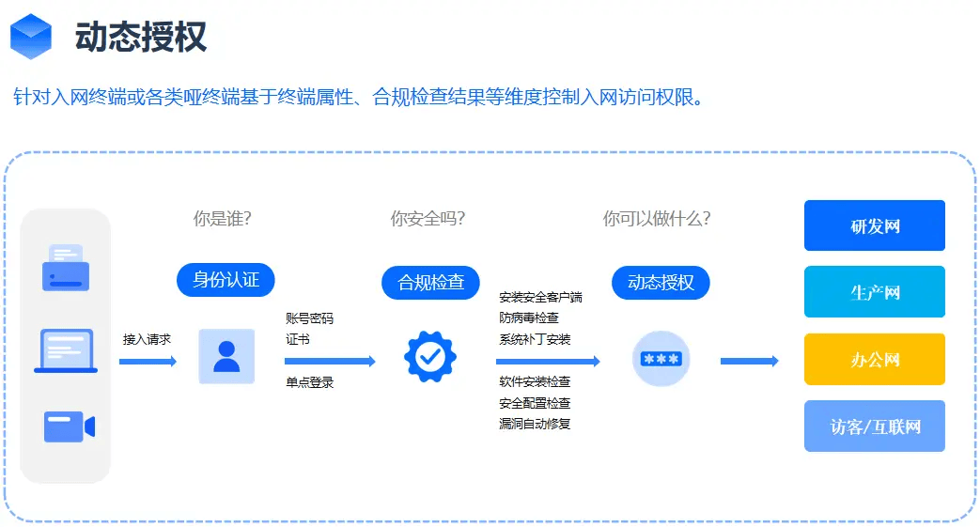The width and height of the screenshot is (980, 527).
Task: Click the 单点登录 label
Action: coord(310,382)
